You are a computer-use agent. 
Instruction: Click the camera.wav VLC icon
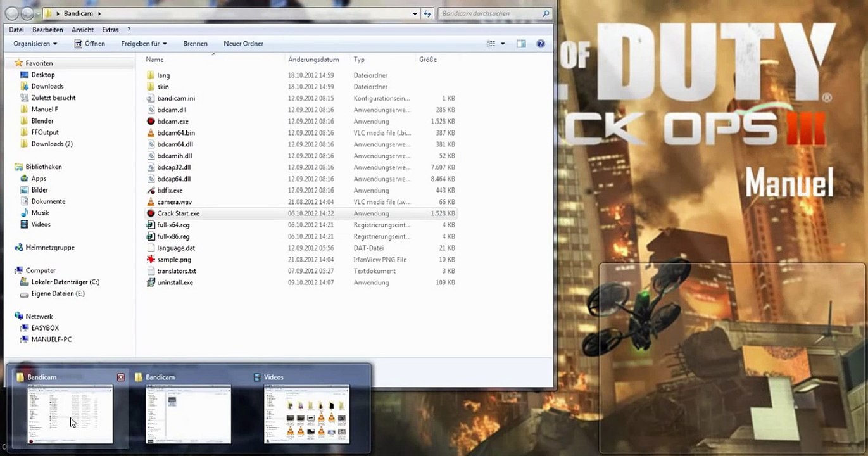(151, 202)
